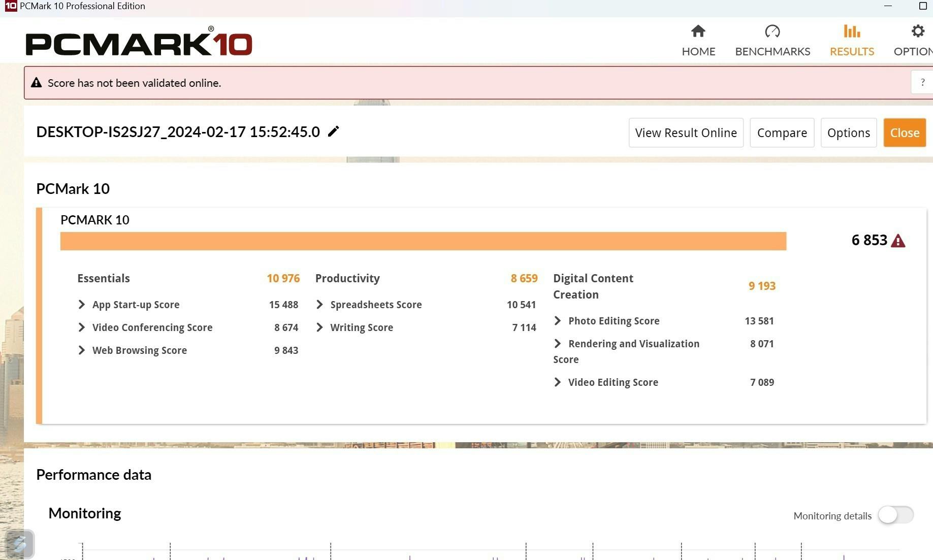Viewport: 933px width, 560px height.
Task: Click the overall score 6 853
Action: point(869,240)
